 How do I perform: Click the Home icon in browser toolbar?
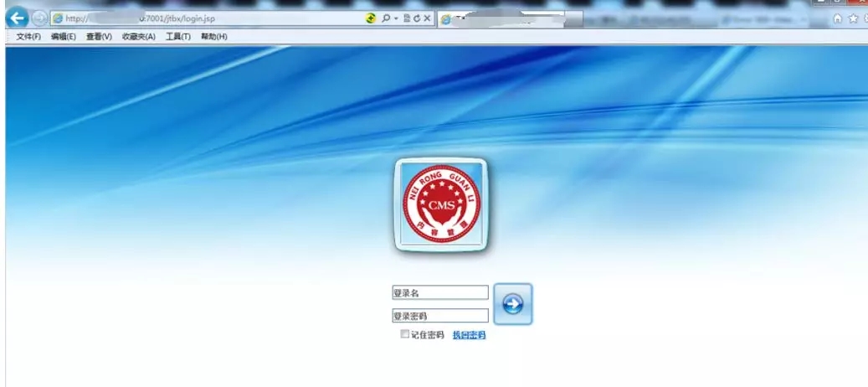point(838,18)
